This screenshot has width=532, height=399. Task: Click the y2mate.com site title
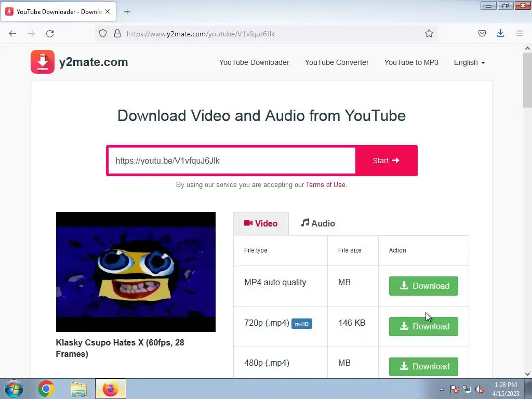coord(94,62)
